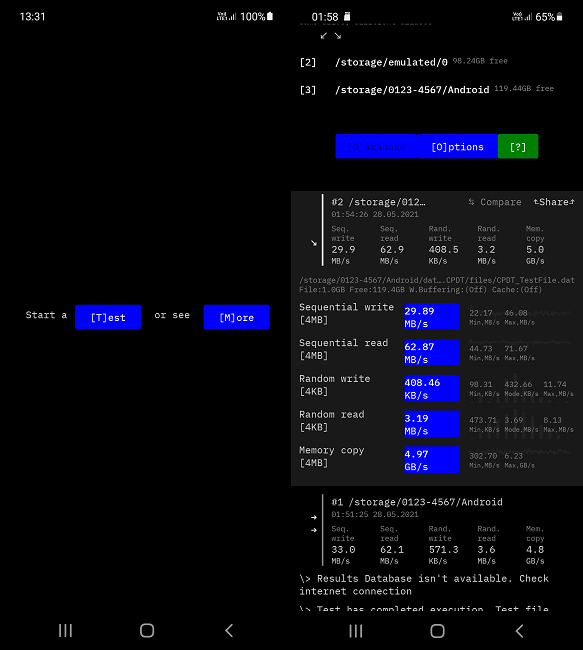The width and height of the screenshot is (583, 650).
Task: Open help with the green [?] button
Action: pyautogui.click(x=518, y=146)
